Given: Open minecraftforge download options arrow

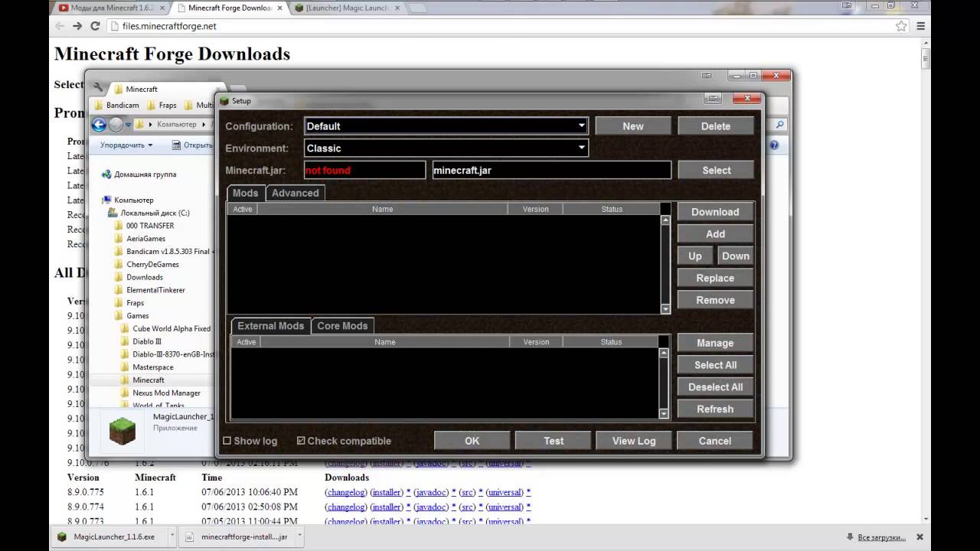Looking at the screenshot, I should [299, 536].
